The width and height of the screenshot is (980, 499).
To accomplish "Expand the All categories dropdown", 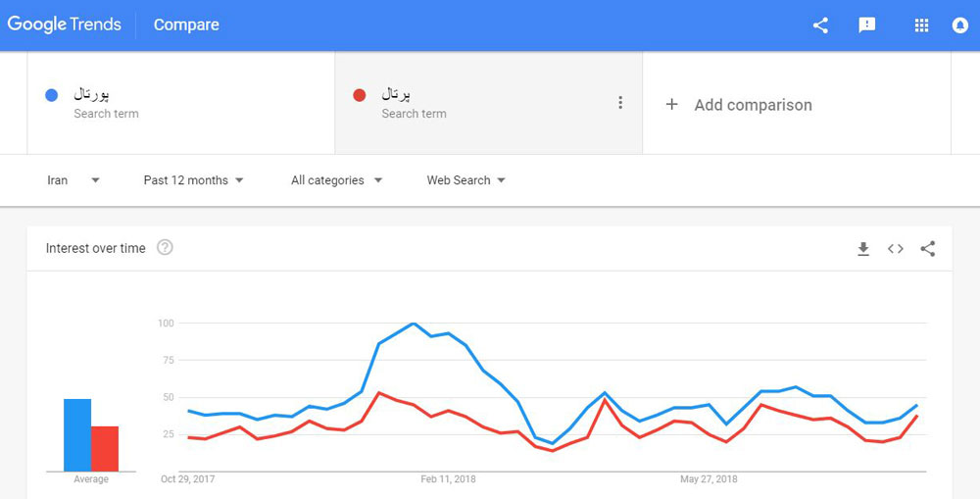I will [337, 180].
